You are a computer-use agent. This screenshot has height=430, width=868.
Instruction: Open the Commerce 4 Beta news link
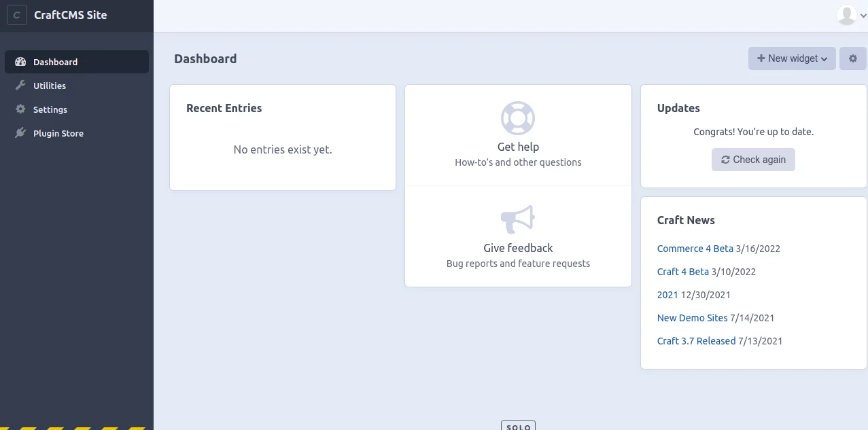coord(695,249)
